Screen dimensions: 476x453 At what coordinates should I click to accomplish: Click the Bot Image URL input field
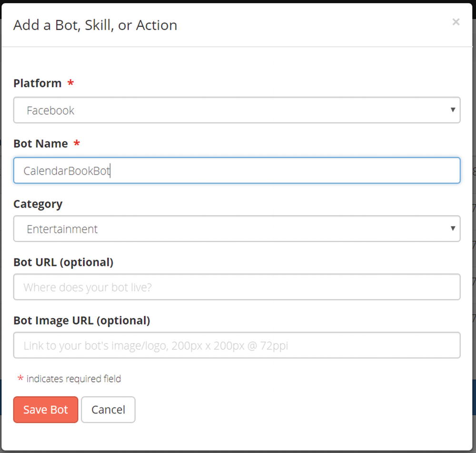(x=237, y=345)
